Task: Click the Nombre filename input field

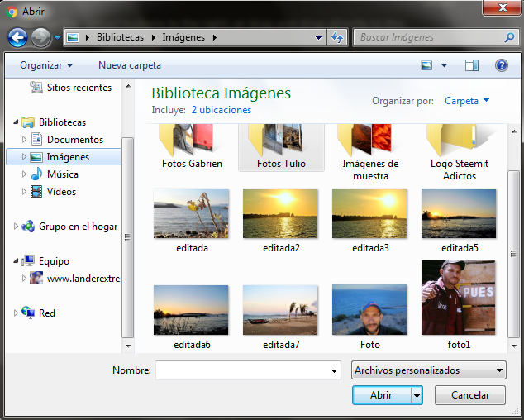Action: 248,370
